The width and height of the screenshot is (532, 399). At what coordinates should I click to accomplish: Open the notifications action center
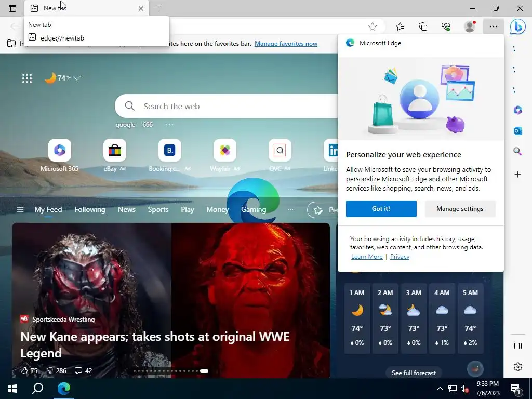(516, 389)
